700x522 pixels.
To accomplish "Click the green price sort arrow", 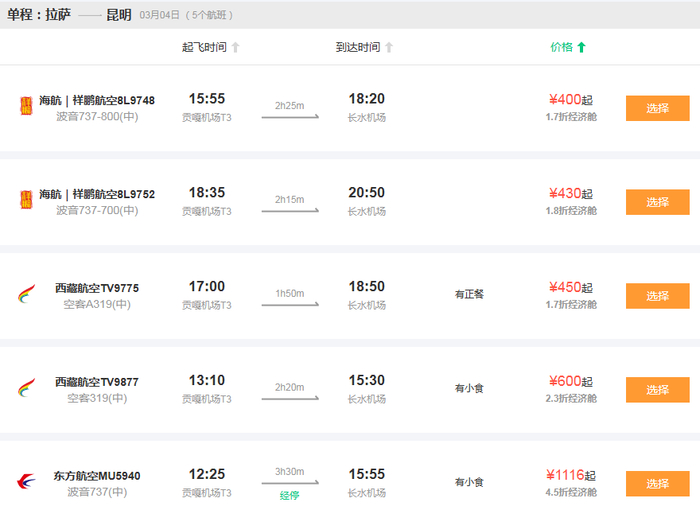I will point(582,47).
